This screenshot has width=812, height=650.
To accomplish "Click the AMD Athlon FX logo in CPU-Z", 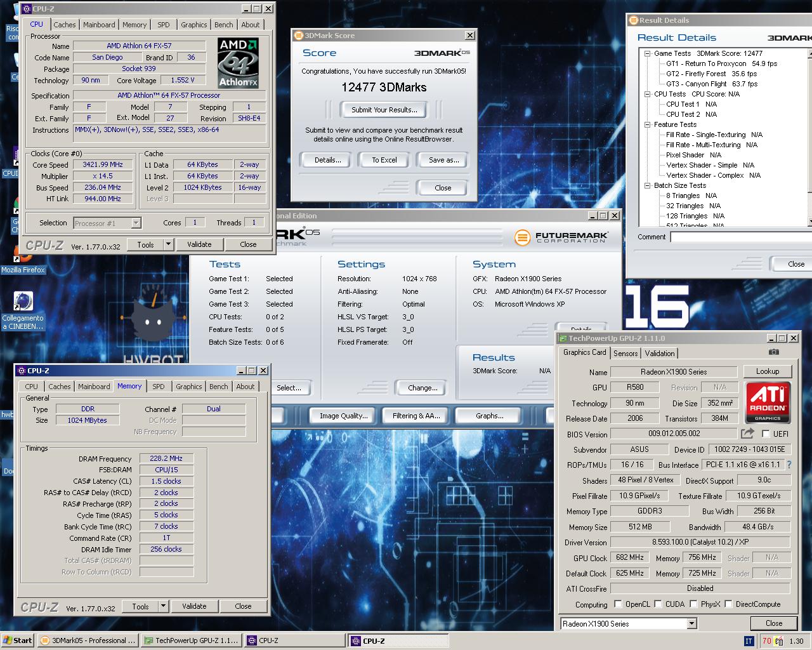I will 238,62.
